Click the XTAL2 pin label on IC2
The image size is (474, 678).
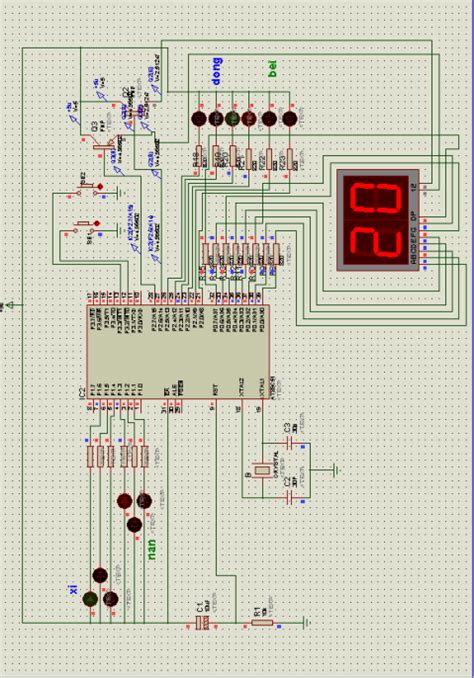click(241, 387)
